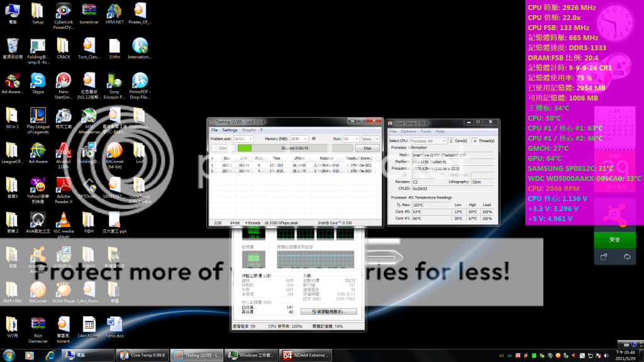Open the torrent.rar archive icon
644x362 pixels.
(89, 14)
